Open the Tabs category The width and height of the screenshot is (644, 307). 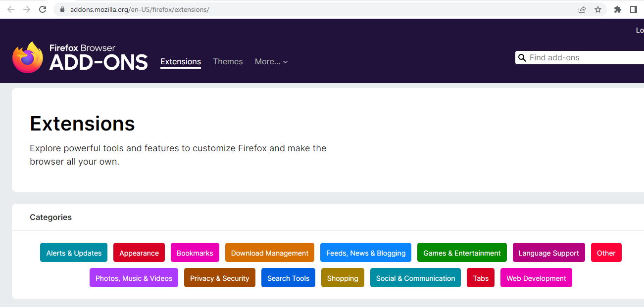[481, 278]
